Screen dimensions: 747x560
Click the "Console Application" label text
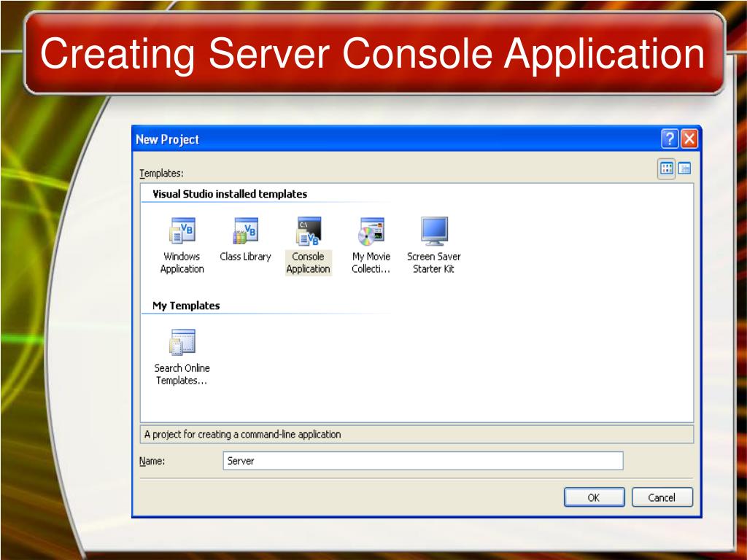click(309, 262)
